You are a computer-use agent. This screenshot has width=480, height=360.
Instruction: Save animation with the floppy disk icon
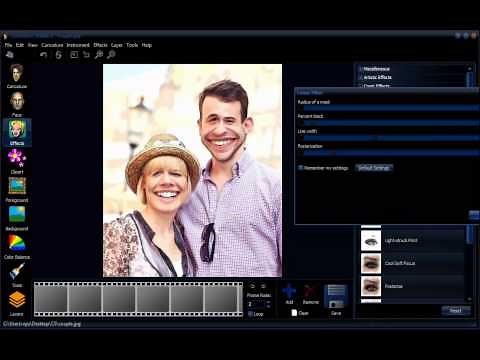pyautogui.click(x=336, y=296)
